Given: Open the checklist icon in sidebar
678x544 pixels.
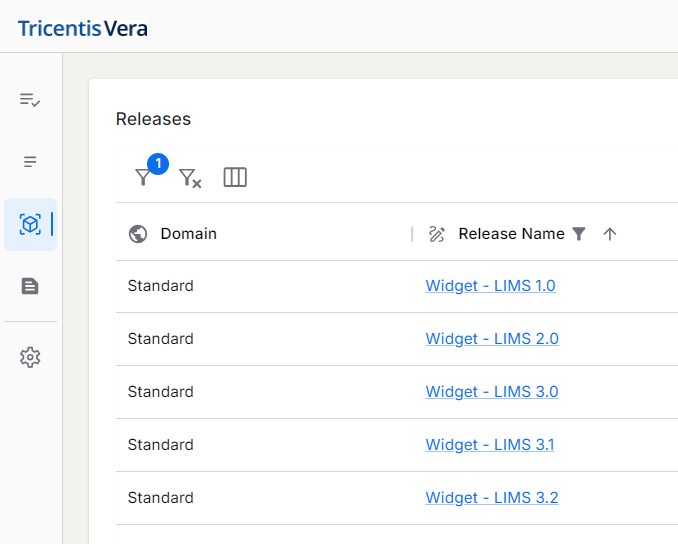Looking at the screenshot, I should point(30,100).
